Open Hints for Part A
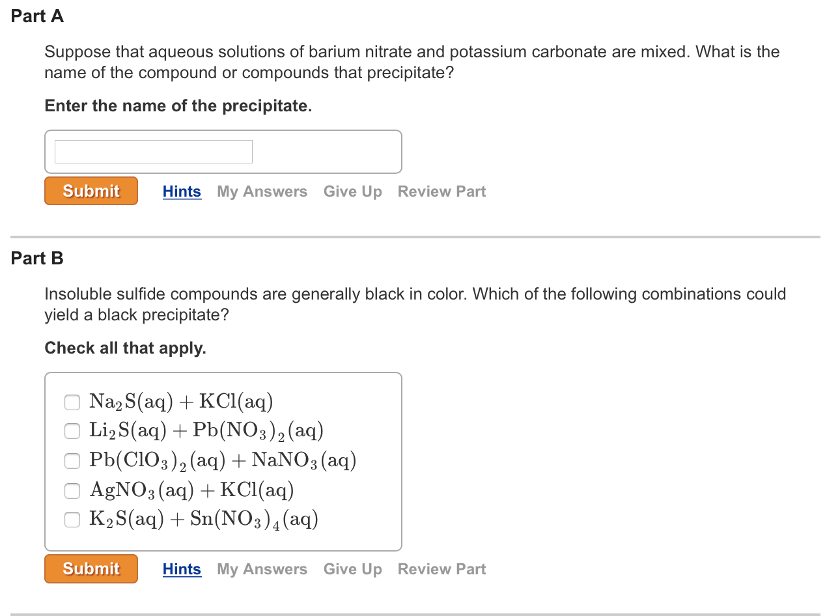Screen dimensions: 840x616 pyautogui.click(x=182, y=191)
